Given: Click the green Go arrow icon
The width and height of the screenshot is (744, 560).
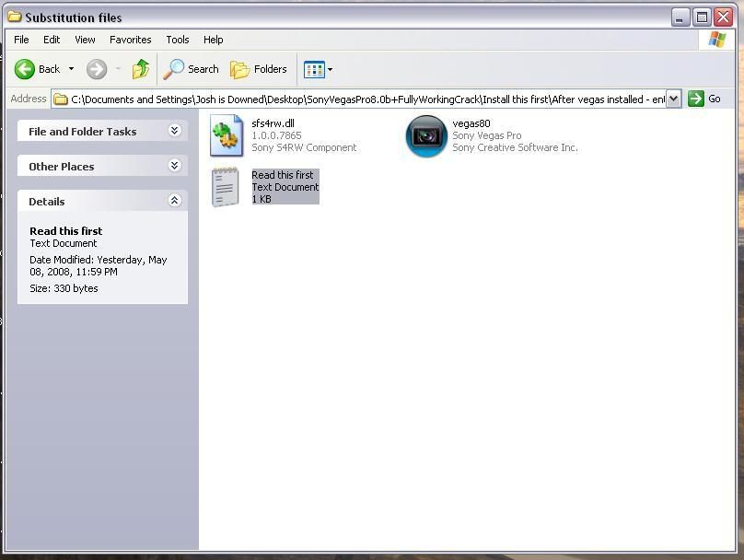Looking at the screenshot, I should pyautogui.click(x=695, y=99).
